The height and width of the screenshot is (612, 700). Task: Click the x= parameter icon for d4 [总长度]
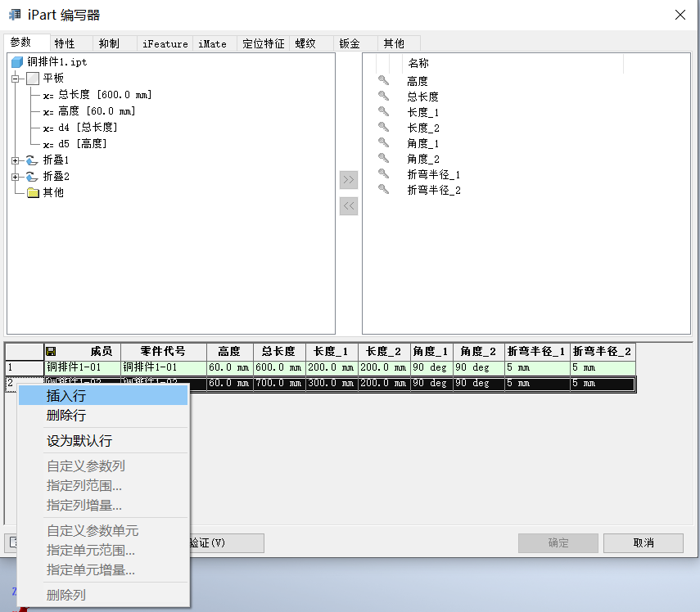(x=48, y=128)
